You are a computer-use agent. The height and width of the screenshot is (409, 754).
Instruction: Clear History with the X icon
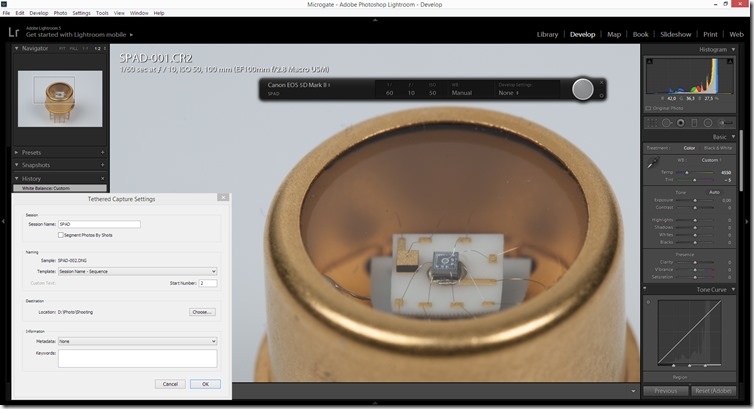coord(102,178)
